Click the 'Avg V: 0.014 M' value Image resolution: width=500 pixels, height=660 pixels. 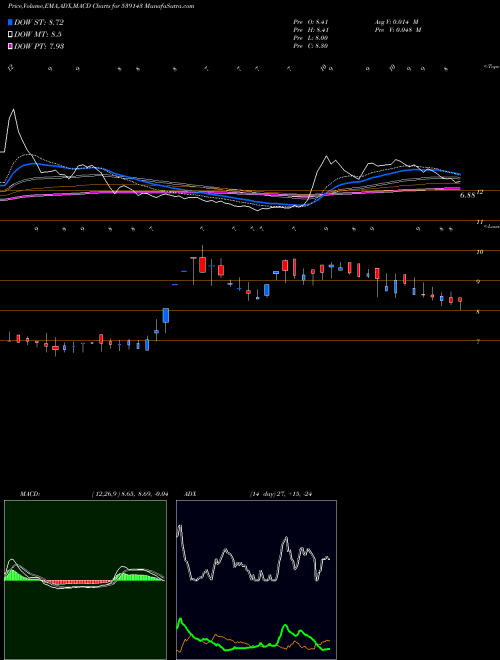coord(395,22)
